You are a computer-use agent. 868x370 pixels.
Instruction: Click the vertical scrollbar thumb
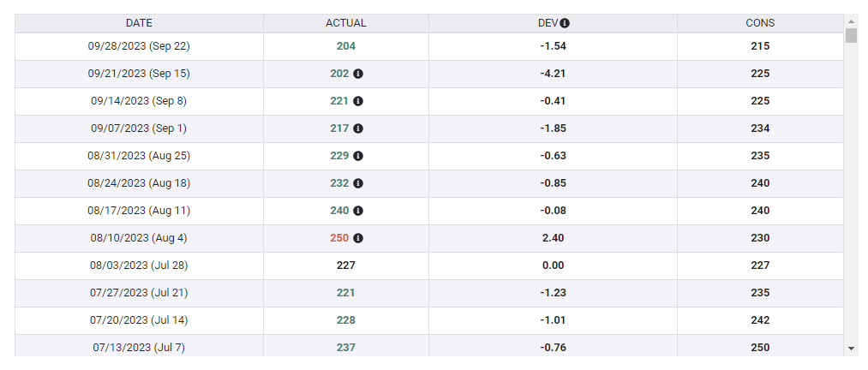click(x=851, y=35)
